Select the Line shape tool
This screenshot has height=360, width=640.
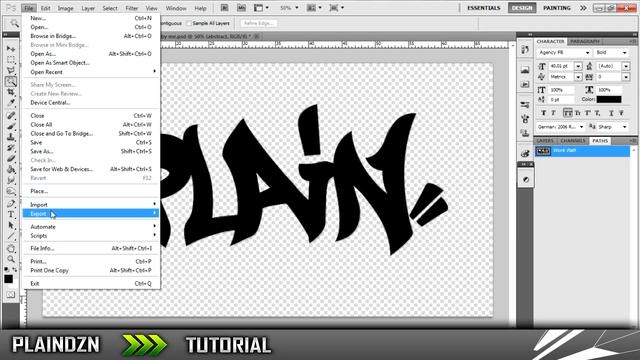[11, 236]
